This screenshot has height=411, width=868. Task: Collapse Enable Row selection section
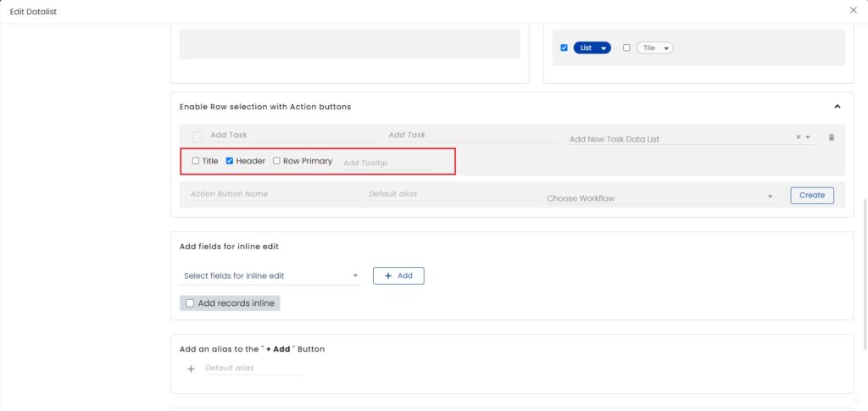pos(837,107)
